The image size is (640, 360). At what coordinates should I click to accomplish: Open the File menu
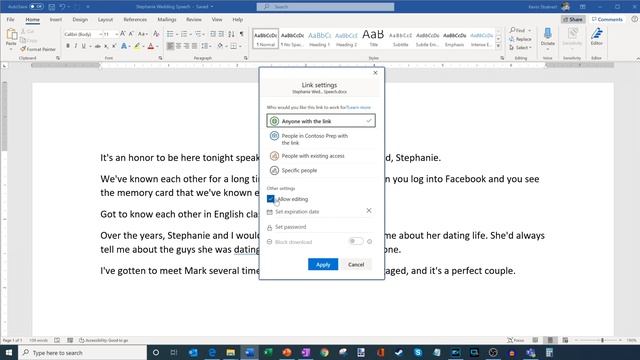point(10,19)
